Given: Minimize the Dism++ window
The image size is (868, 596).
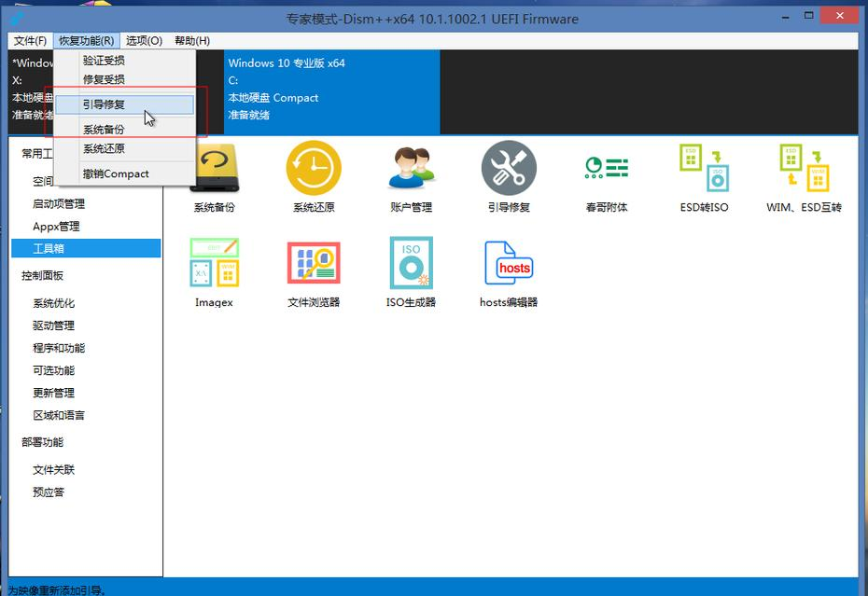Looking at the screenshot, I should coord(785,17).
